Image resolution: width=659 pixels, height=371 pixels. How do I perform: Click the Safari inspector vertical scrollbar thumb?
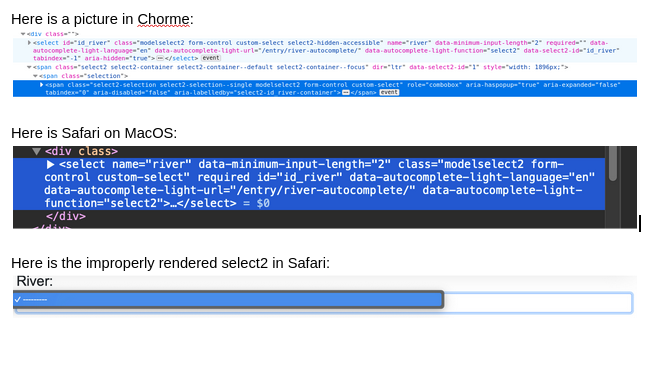(613, 163)
